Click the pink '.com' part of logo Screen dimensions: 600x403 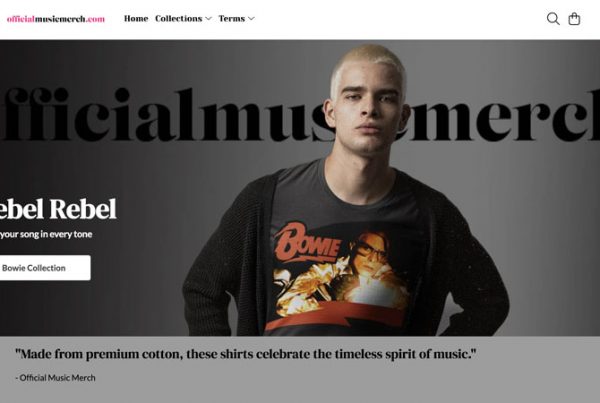click(x=95, y=19)
